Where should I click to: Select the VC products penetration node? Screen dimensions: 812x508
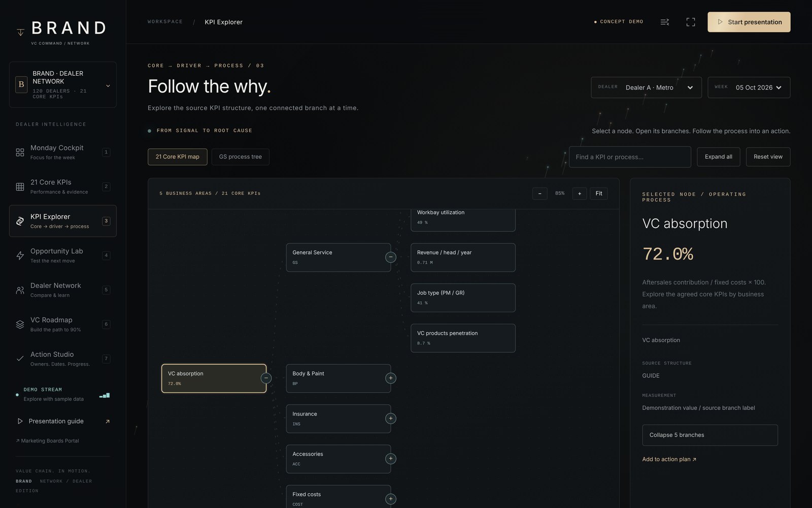pos(463,338)
